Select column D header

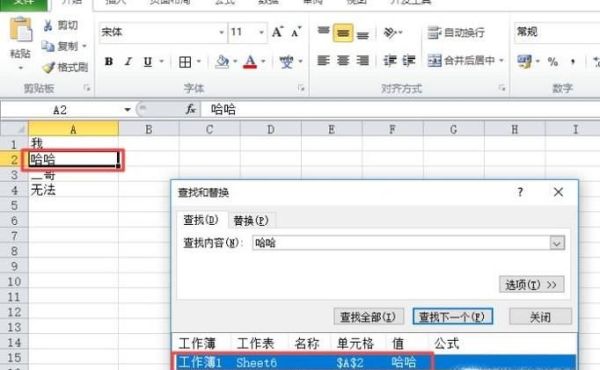[x=271, y=129]
